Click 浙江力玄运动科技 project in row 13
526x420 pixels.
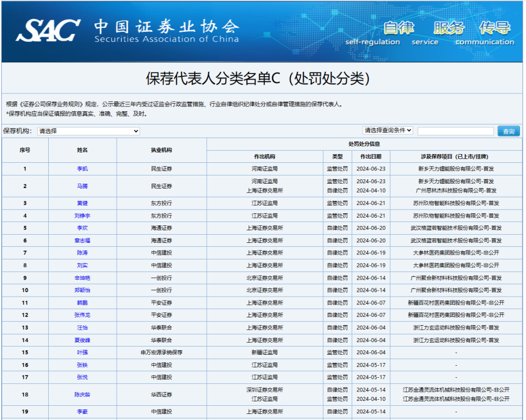[x=456, y=328]
